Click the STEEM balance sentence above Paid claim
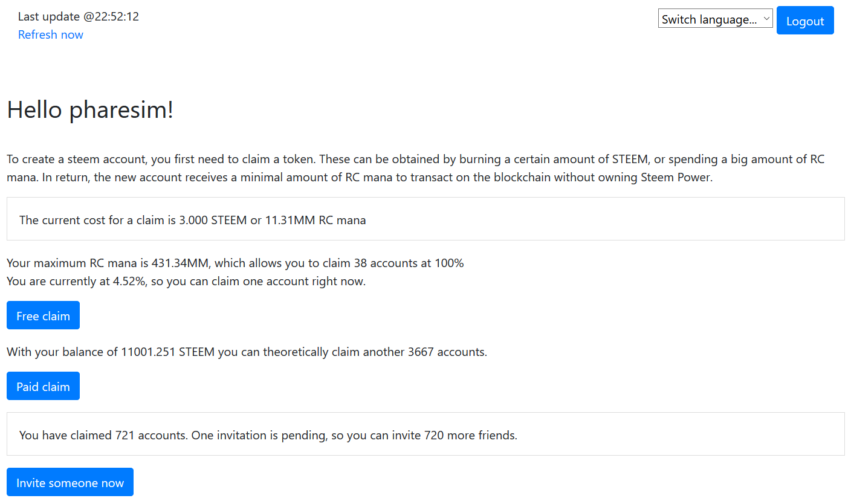The width and height of the screenshot is (851, 504). coord(247,351)
